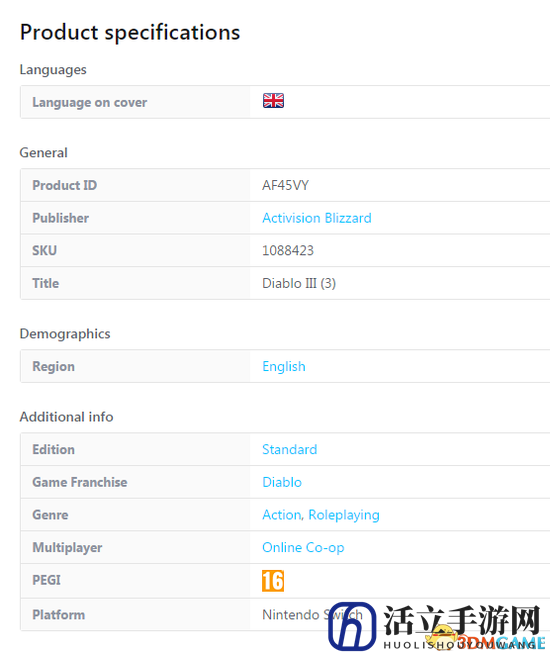Click the Language on cover row label
Screen dimensions: 550x656
coord(90,102)
